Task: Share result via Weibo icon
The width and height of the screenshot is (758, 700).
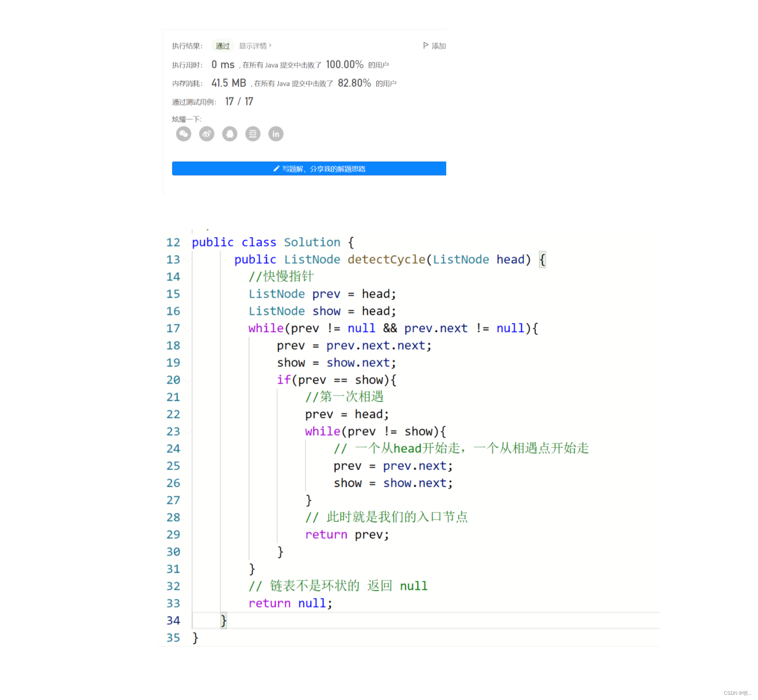Action: click(x=206, y=134)
